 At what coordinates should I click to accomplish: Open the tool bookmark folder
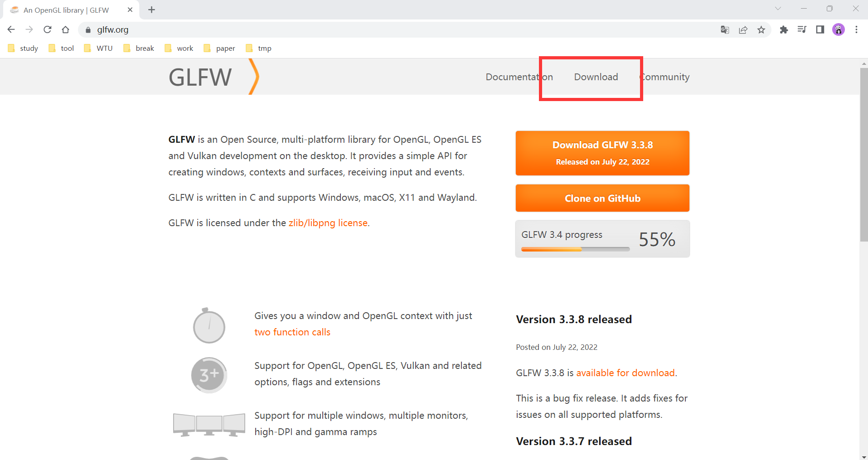(62, 48)
